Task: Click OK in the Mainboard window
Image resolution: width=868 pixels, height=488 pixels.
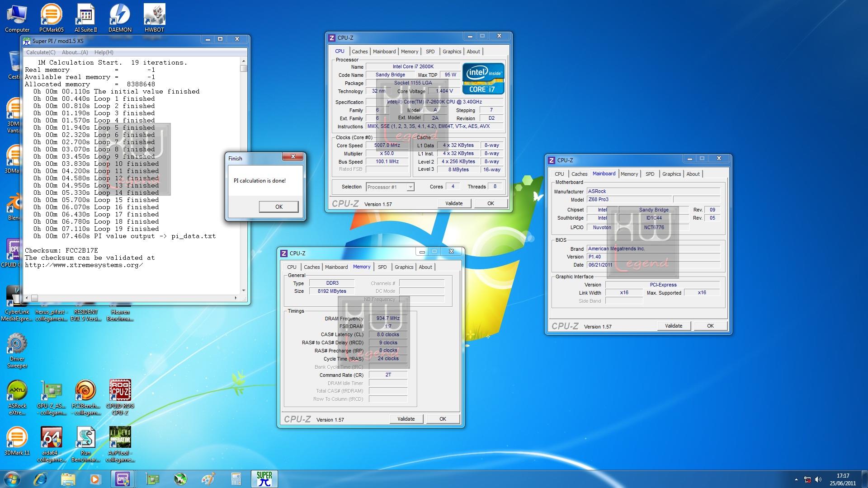Action: pos(710,326)
